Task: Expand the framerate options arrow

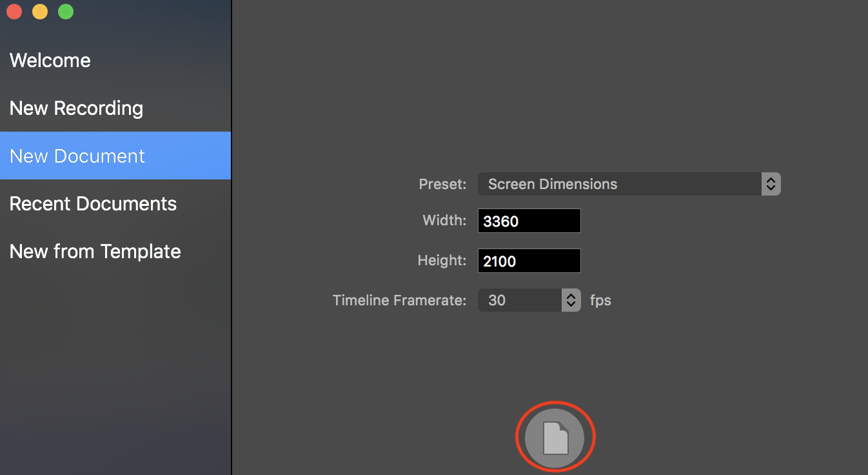Action: coord(571,301)
